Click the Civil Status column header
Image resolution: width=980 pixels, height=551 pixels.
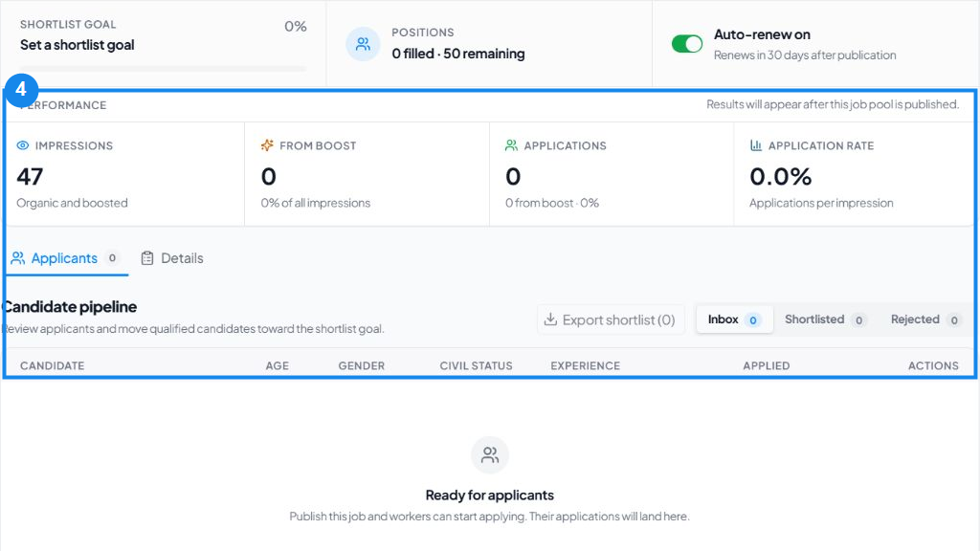[x=476, y=365]
